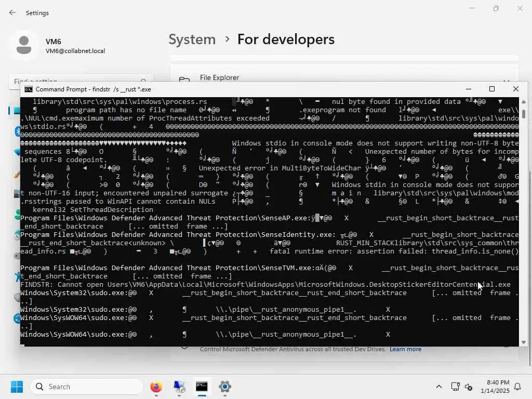Click the Command Prompt scrollbar down arrow
Viewport: 532px width, 399px height.
(524, 342)
